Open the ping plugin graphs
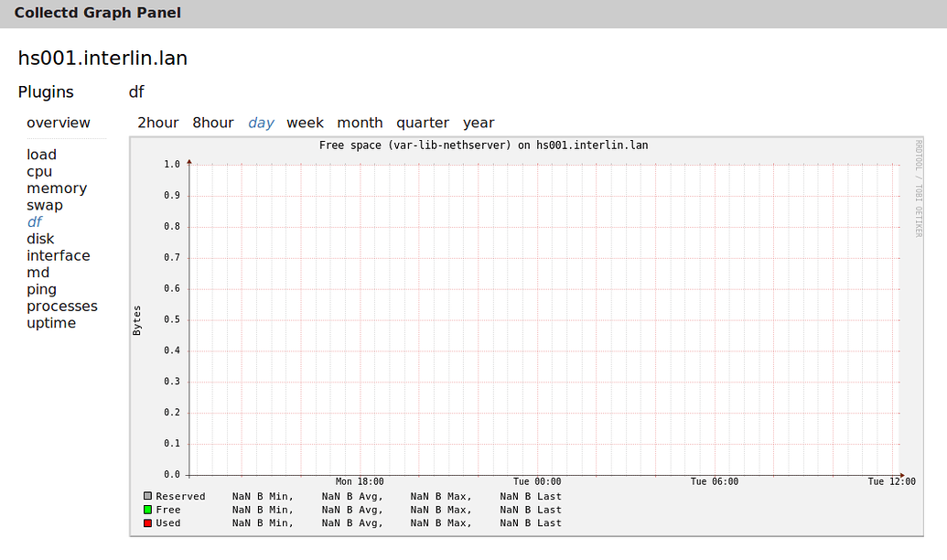The width and height of the screenshot is (947, 560). [42, 289]
